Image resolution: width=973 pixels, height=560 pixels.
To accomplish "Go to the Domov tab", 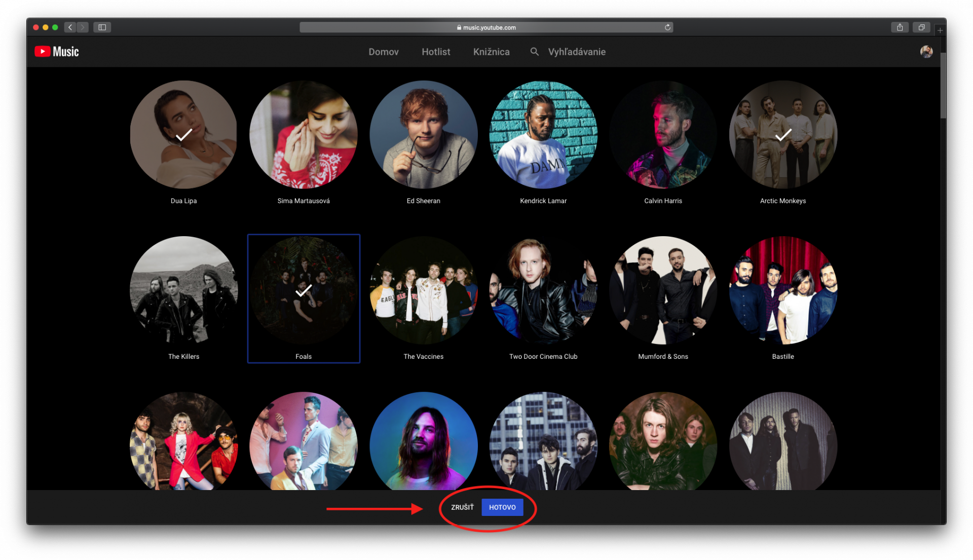I will (384, 52).
